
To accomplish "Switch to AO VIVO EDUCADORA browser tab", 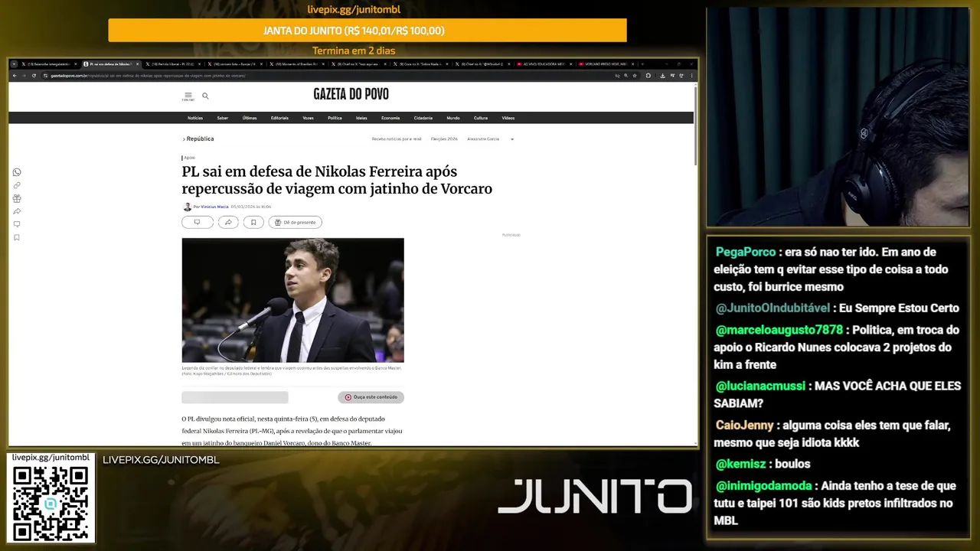I will point(544,64).
